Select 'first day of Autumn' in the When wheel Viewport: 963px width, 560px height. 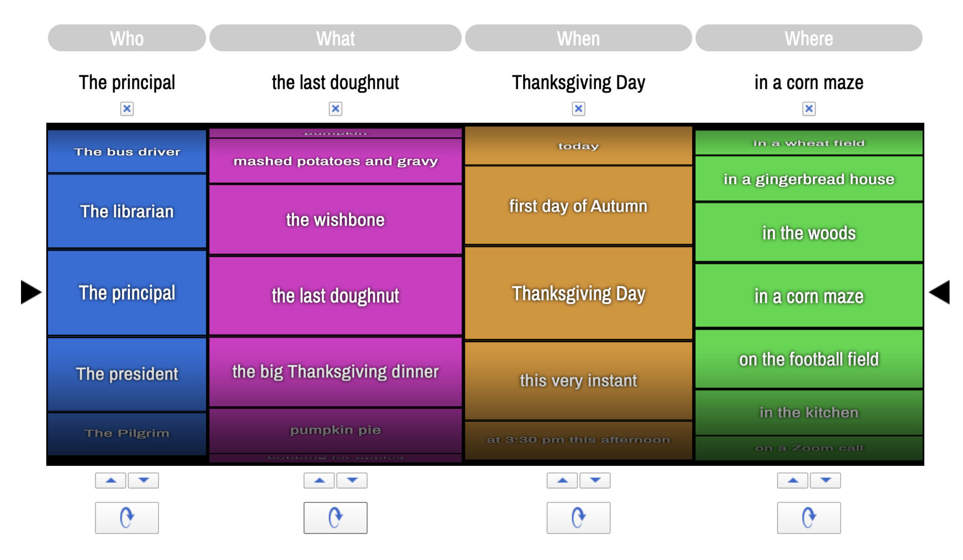[578, 206]
